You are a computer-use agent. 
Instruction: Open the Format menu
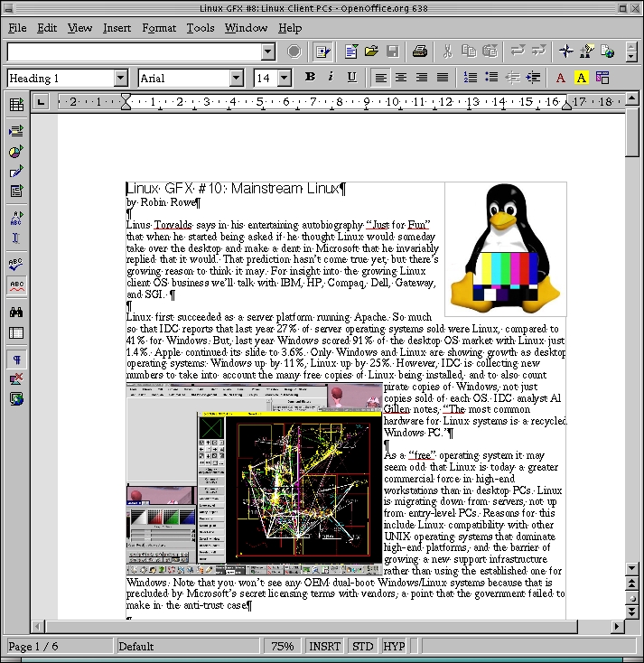pos(159,28)
